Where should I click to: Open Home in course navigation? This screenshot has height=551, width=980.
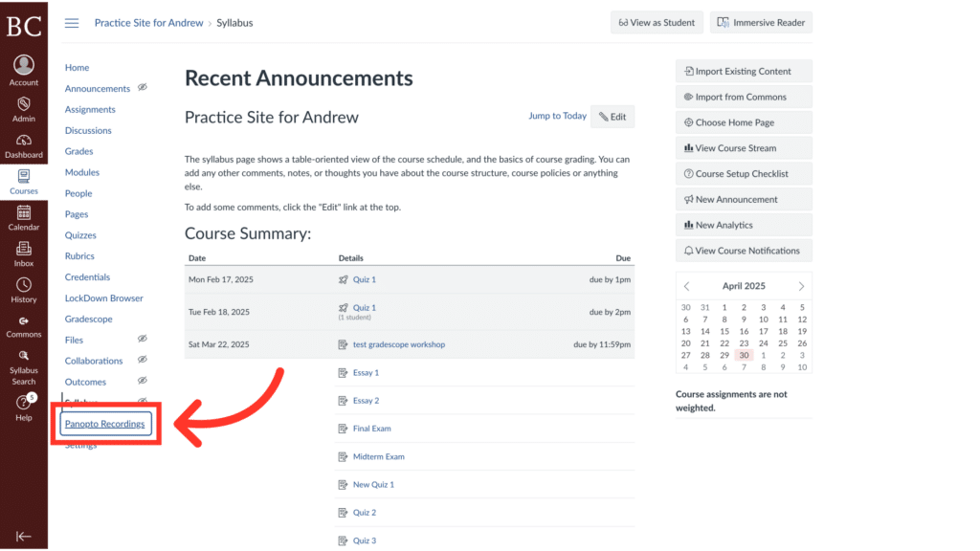coord(77,68)
